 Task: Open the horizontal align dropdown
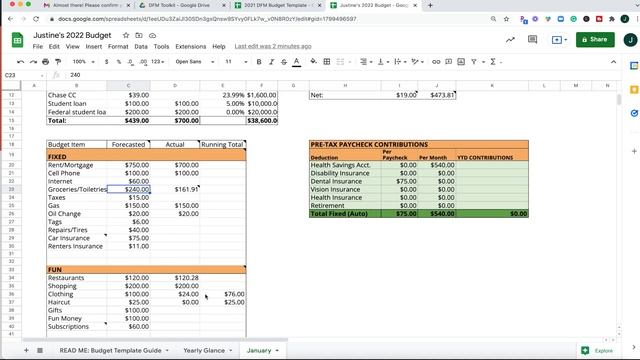click(366, 62)
